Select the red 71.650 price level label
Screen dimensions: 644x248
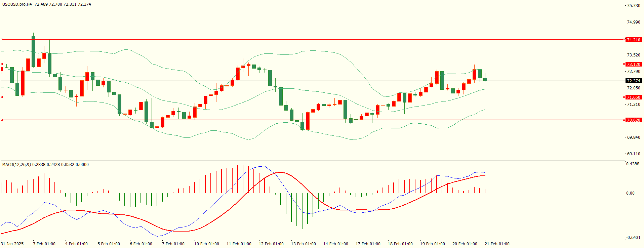coord(634,97)
